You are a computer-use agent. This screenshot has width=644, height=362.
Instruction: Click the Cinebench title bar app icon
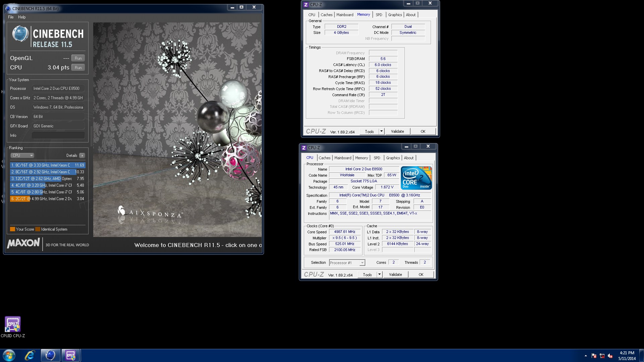pos(8,8)
